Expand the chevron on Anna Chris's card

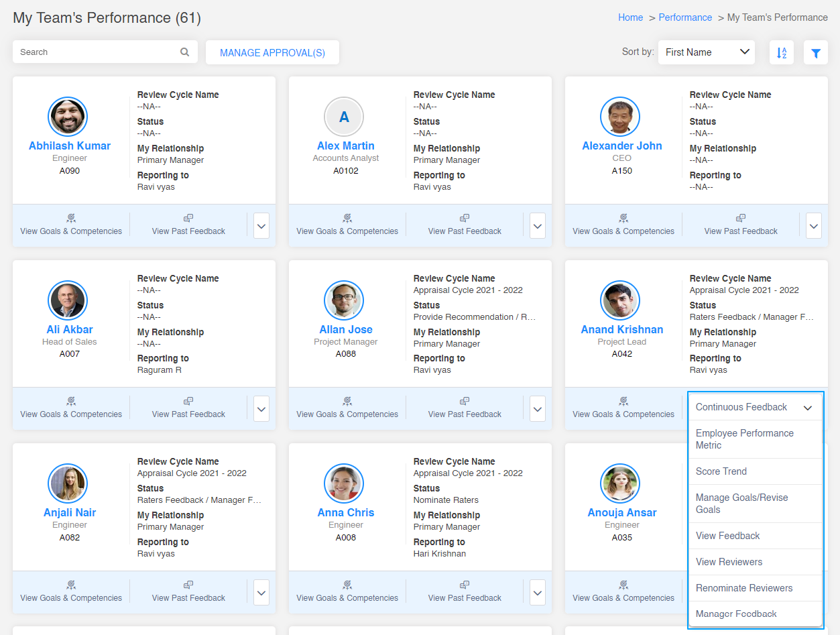(537, 592)
